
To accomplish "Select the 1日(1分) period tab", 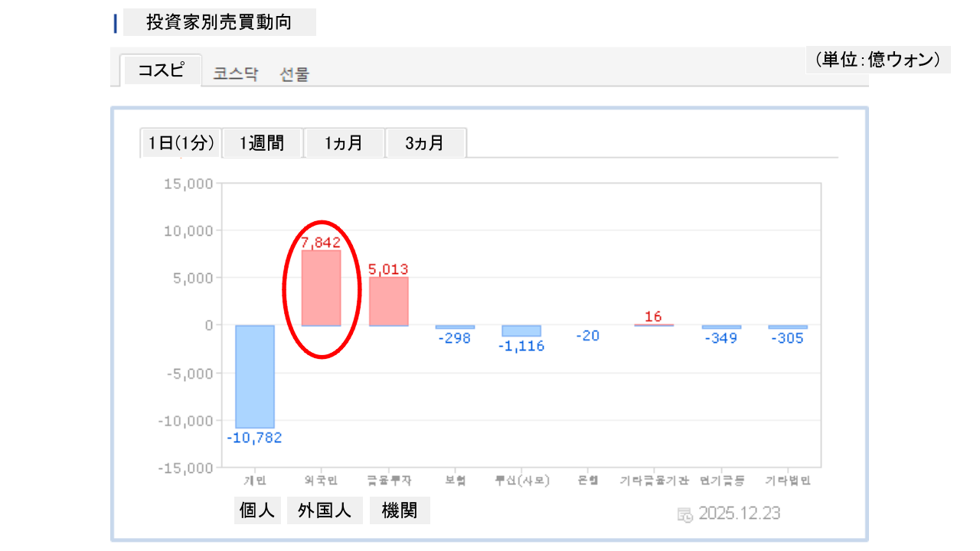I will 181,143.
